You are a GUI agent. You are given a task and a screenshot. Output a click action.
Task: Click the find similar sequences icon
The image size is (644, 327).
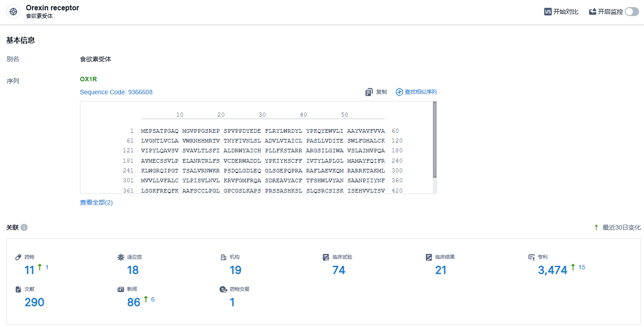point(399,92)
